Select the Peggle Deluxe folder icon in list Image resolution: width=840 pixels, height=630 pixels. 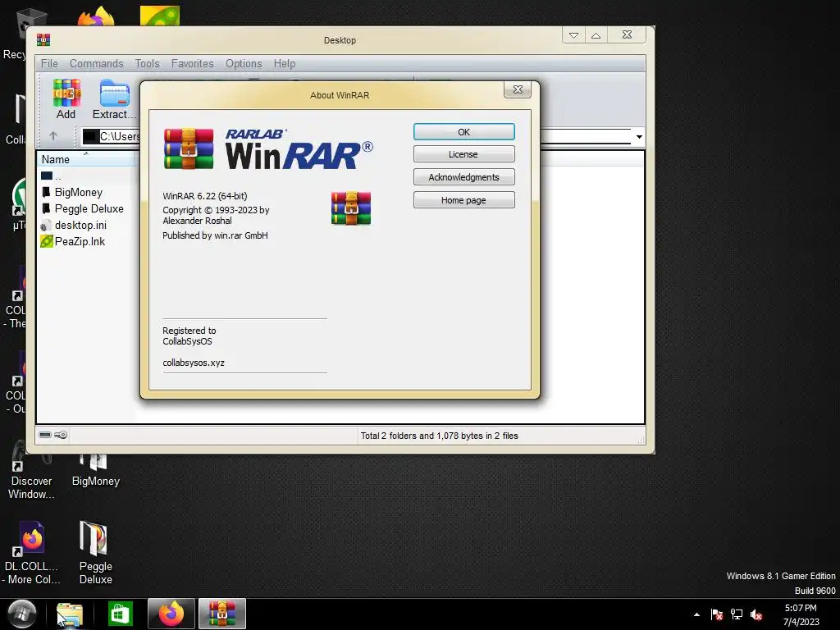click(x=46, y=209)
